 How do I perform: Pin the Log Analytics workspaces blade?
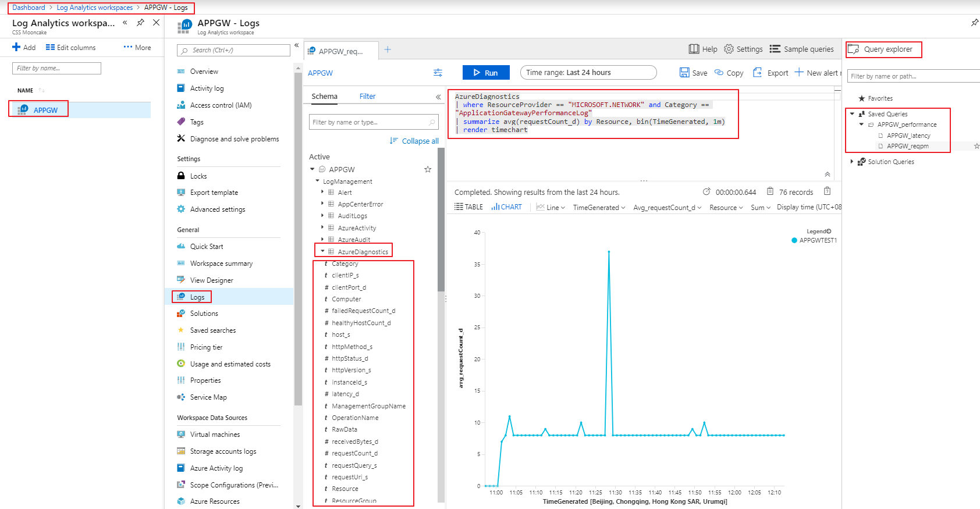pos(140,23)
